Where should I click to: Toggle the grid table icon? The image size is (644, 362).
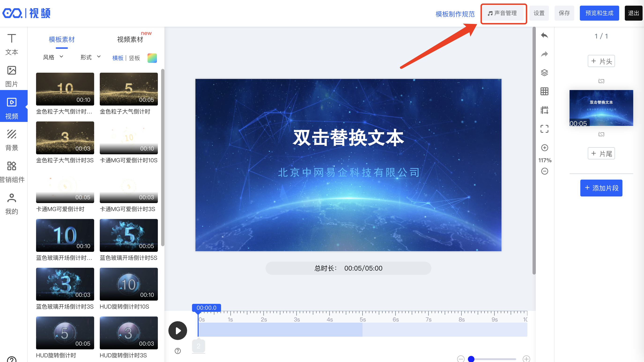pyautogui.click(x=544, y=91)
